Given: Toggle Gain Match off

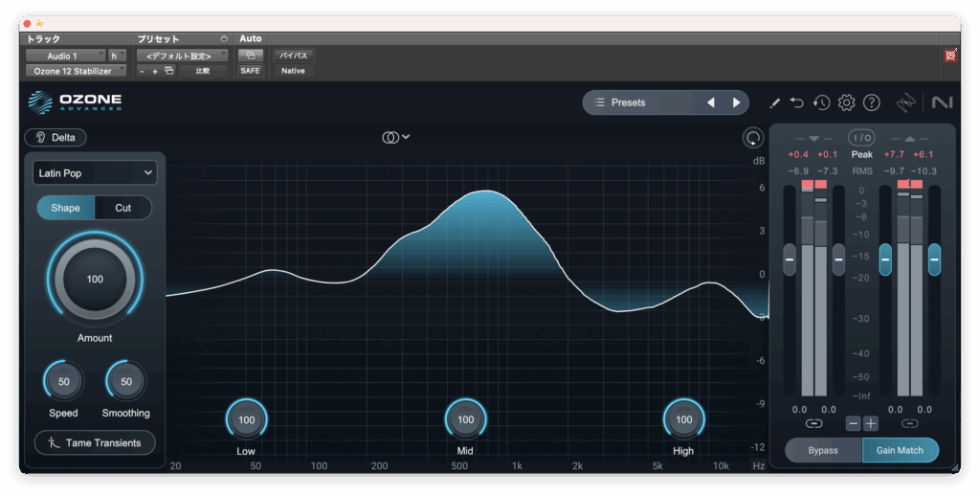Looking at the screenshot, I should point(900,450).
